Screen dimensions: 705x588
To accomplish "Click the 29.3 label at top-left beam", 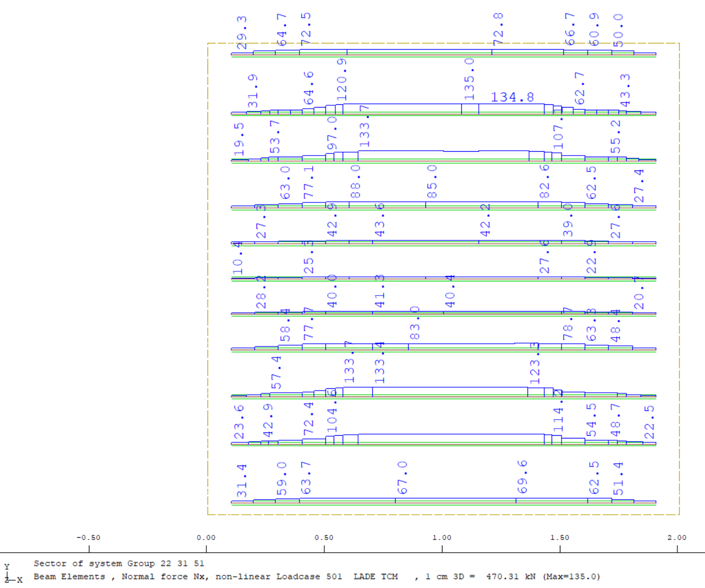I will (x=242, y=32).
